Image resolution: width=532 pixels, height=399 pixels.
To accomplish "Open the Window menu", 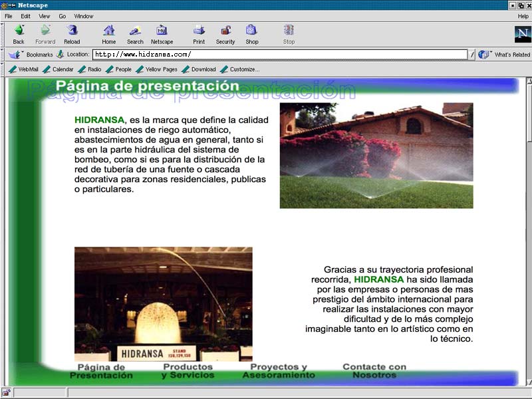I will (84, 16).
